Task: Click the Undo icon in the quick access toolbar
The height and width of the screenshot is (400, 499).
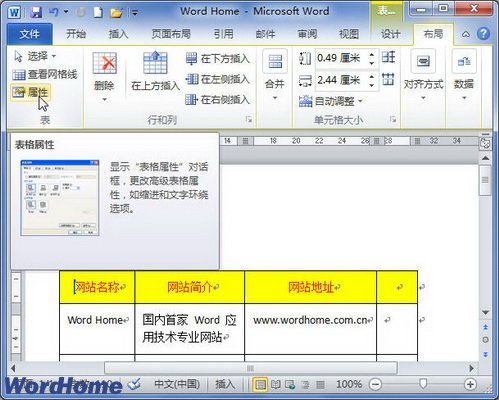Action: click(x=54, y=12)
